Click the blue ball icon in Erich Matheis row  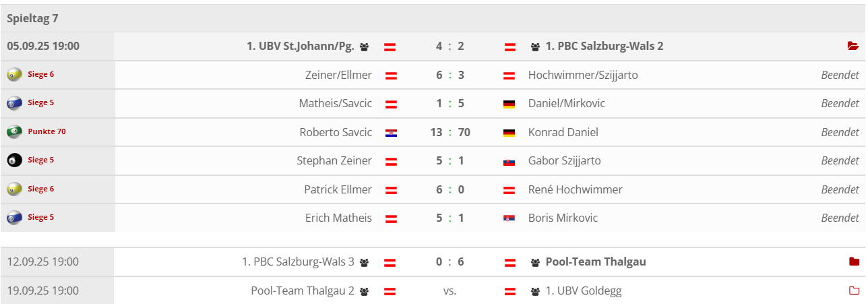(x=14, y=218)
